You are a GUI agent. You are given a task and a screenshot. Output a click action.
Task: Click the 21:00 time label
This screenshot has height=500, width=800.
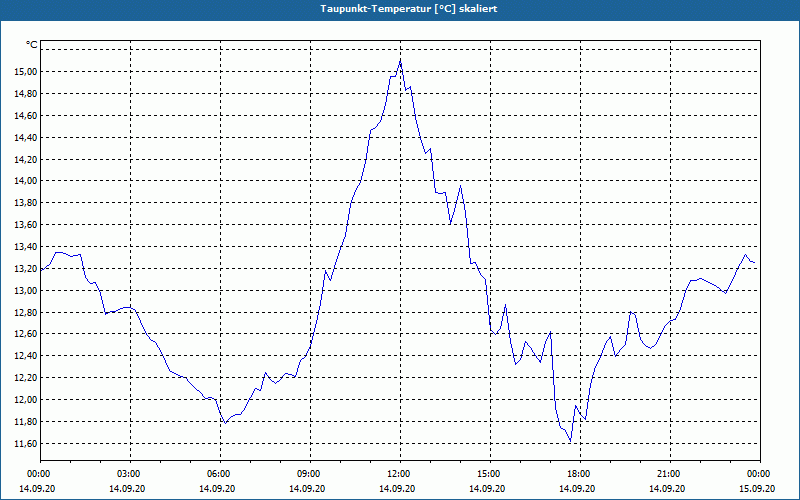click(670, 474)
